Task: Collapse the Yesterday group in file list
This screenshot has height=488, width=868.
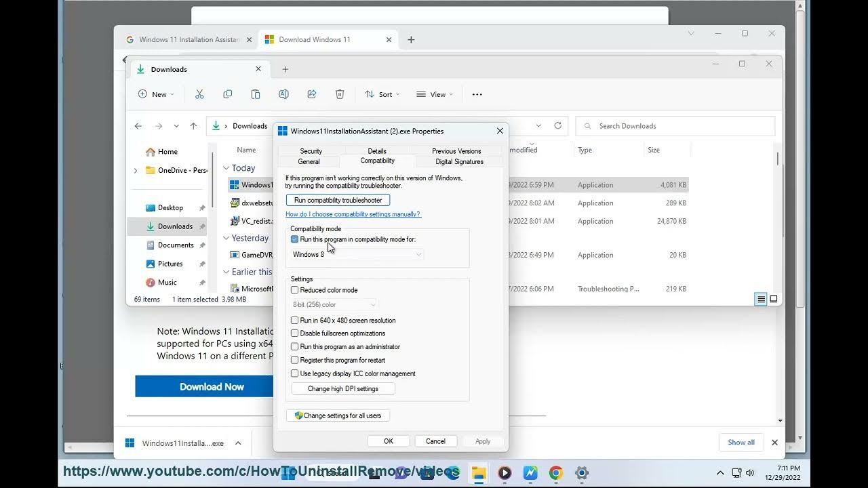Action: tap(226, 239)
